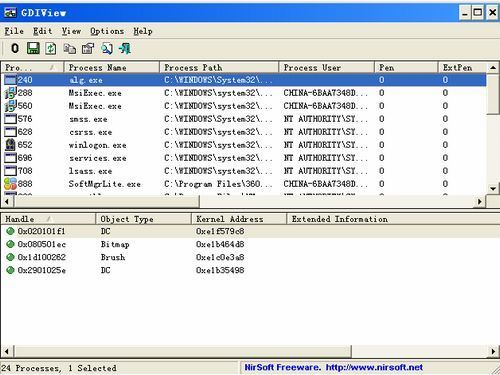
Task: Maximize the GDIView window
Action: 478,13
